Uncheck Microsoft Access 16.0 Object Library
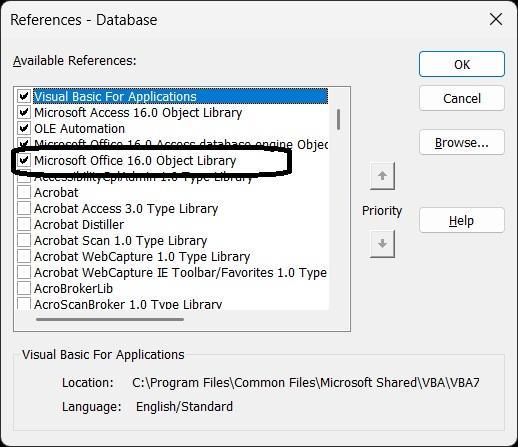Viewport: 518px width, 447px height. [24, 112]
